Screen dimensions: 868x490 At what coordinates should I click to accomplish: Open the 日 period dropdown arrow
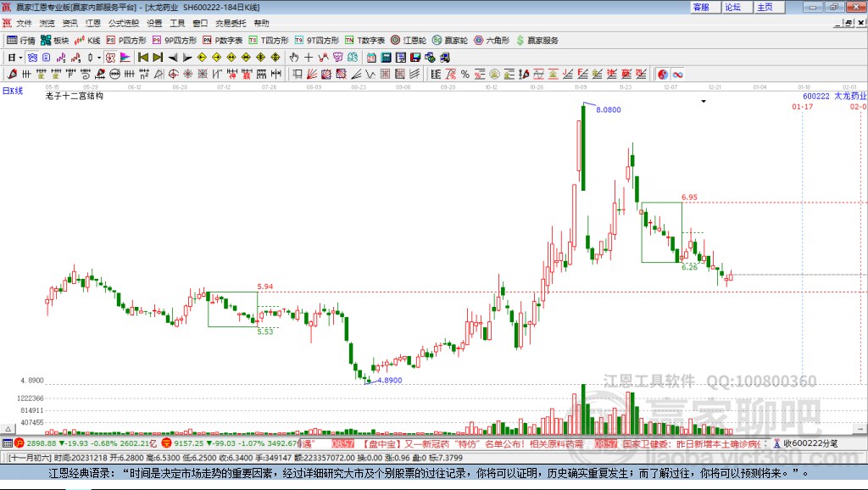pos(20,58)
